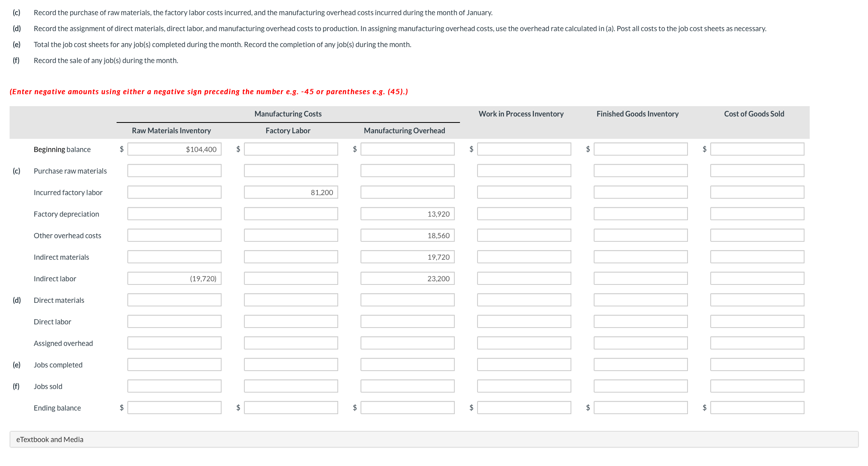868x466 pixels.
Task: Select the Factory Labor field showing 81,200
Action: click(x=291, y=192)
